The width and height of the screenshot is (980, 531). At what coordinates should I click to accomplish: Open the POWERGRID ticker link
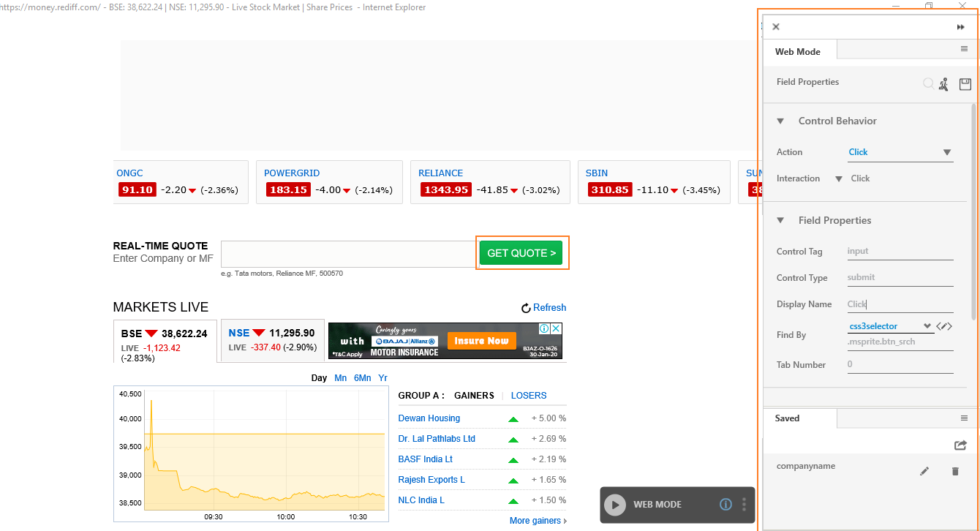[x=292, y=173]
